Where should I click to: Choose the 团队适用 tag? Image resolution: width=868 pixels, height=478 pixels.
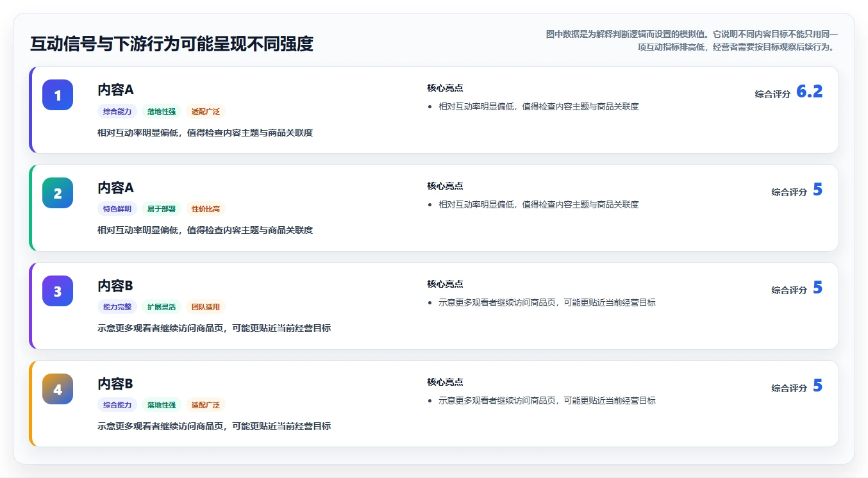click(x=206, y=307)
